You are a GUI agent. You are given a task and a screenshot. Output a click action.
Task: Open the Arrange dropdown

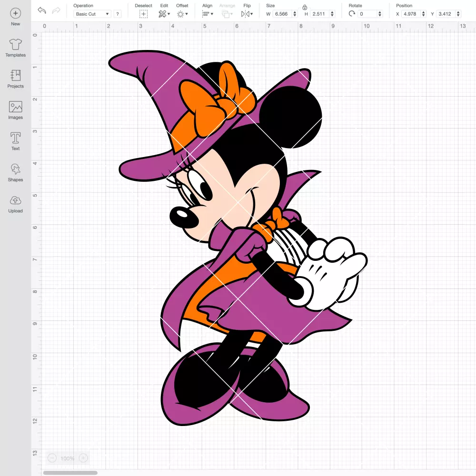[x=227, y=14]
